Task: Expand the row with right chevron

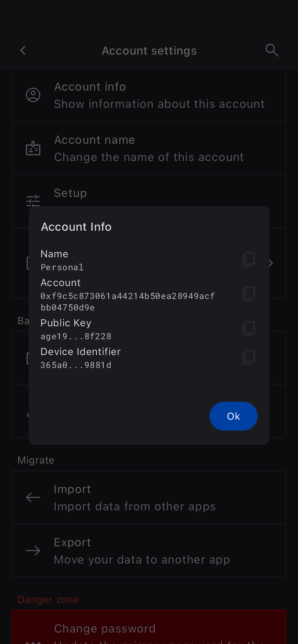Action: [x=271, y=263]
